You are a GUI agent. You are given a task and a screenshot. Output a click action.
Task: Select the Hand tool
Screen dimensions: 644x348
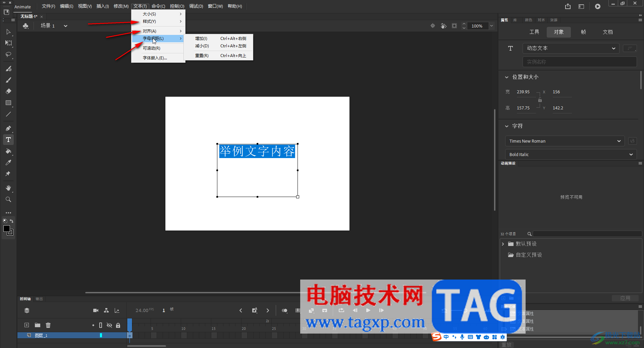(8, 188)
